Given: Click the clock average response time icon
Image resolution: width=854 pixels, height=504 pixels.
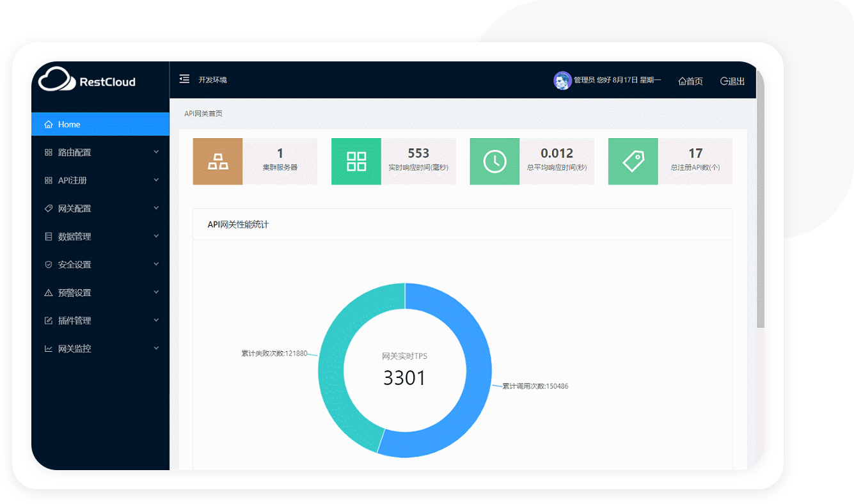Looking at the screenshot, I should pos(494,161).
